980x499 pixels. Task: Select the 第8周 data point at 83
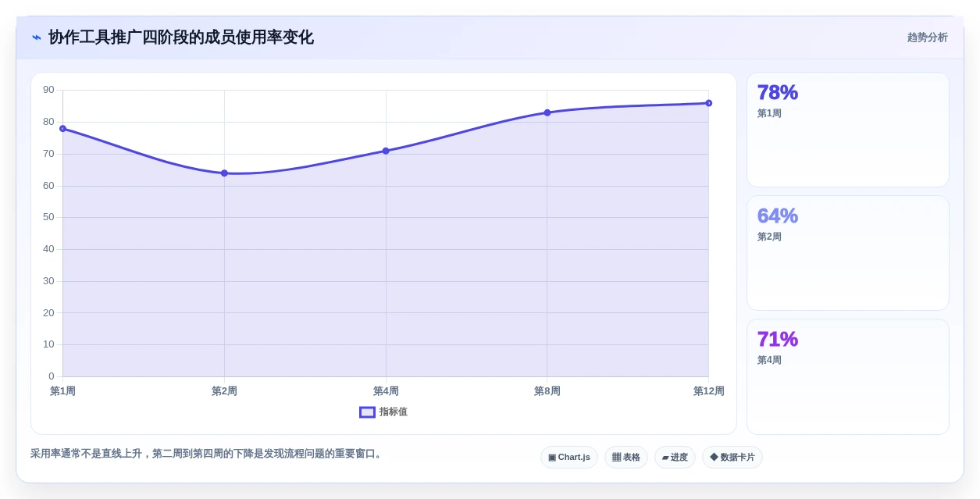(x=547, y=112)
